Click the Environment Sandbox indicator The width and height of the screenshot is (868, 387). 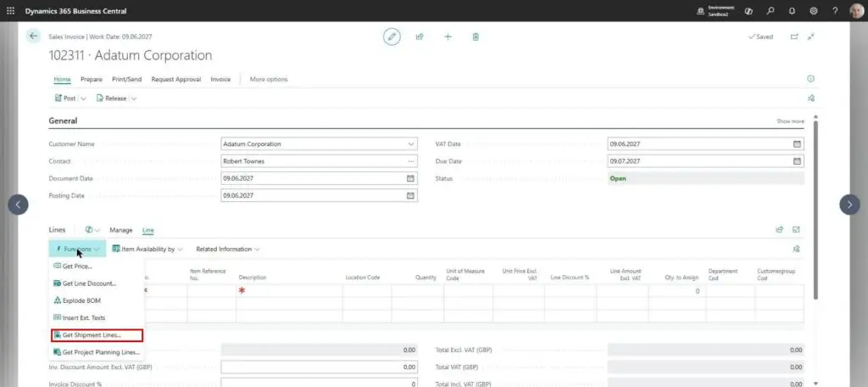click(x=715, y=11)
